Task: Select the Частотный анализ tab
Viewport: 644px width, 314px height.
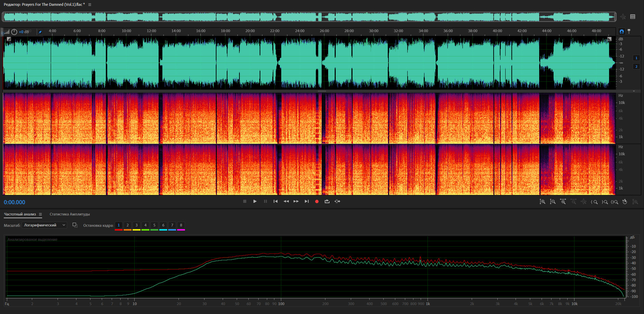Action: (20, 214)
